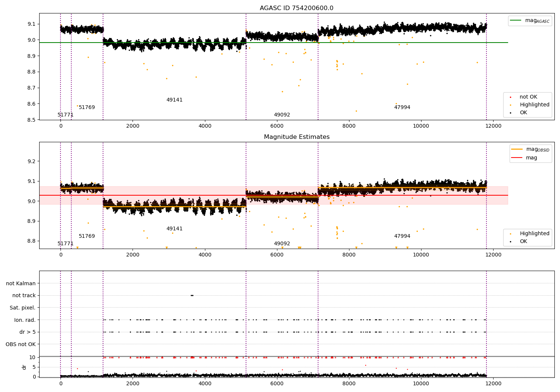Click observation label 49141 in AGASC ID plot
Screen dimensions: 560x392
(174, 100)
